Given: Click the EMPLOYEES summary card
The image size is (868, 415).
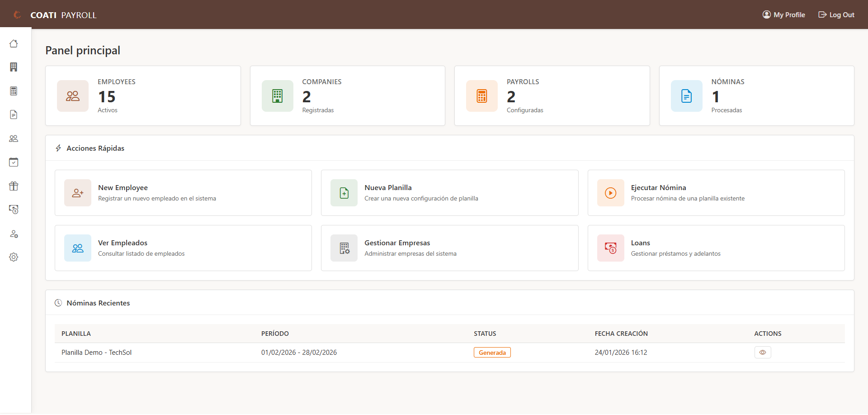Looking at the screenshot, I should 143,95.
